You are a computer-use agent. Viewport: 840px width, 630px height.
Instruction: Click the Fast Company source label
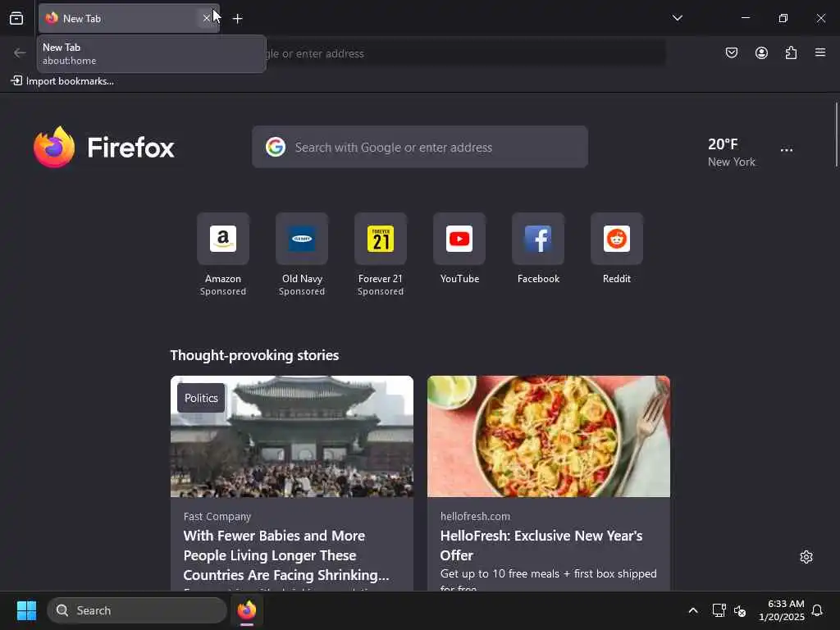(x=217, y=517)
